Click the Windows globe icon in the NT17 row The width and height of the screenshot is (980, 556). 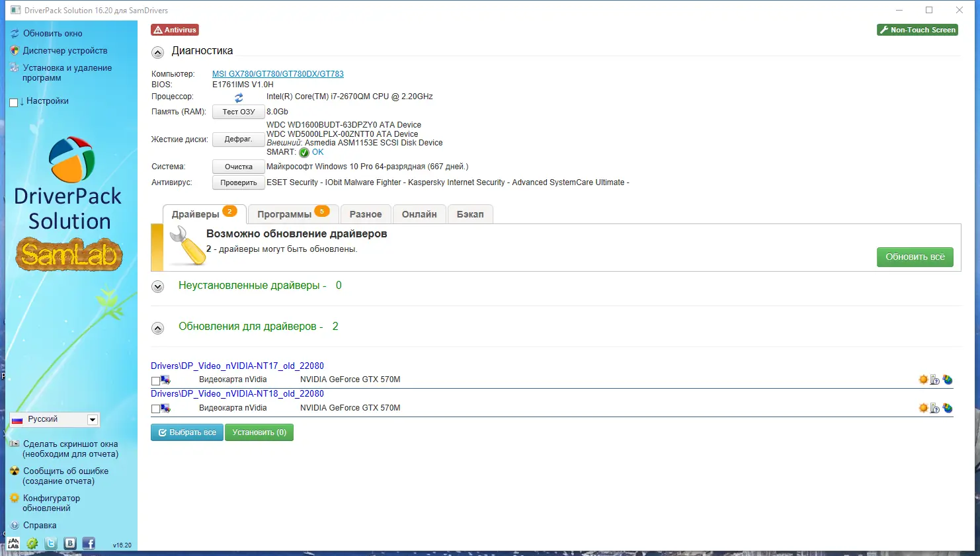click(x=948, y=379)
